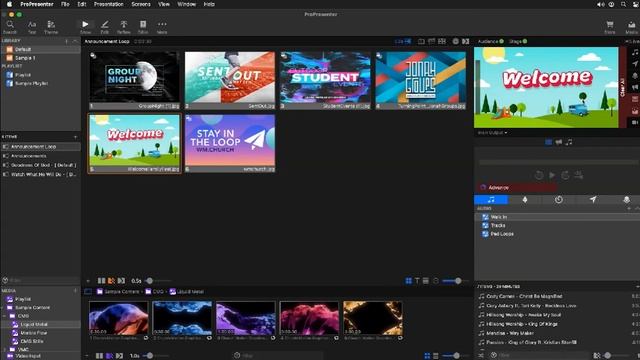Viewport: 640px width, 360px height.
Task: Click the Clear All button
Action: [623, 87]
